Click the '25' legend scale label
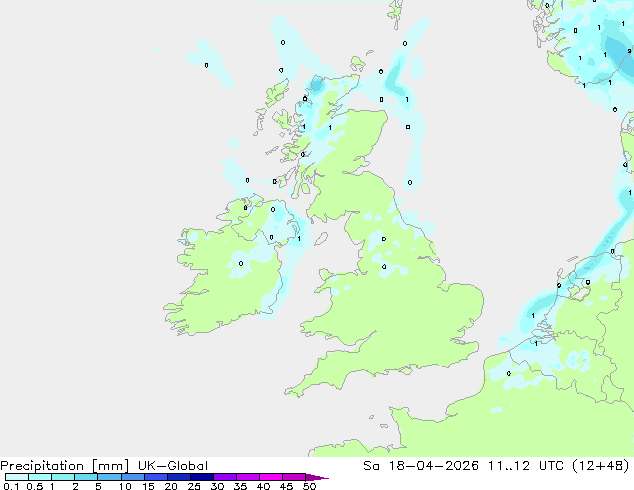Image resolution: width=634 pixels, height=490 pixels. pyautogui.click(x=194, y=486)
